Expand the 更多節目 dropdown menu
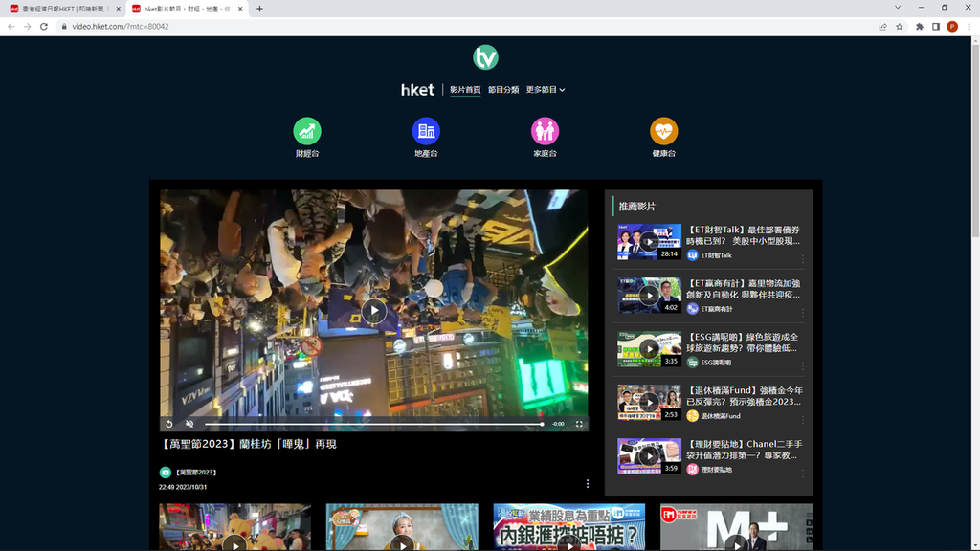Image resolution: width=980 pixels, height=551 pixels. point(546,90)
